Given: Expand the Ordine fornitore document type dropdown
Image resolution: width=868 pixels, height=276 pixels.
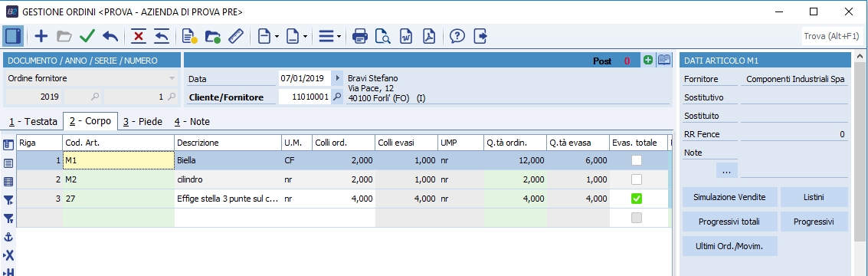Looking at the screenshot, I should point(172,79).
